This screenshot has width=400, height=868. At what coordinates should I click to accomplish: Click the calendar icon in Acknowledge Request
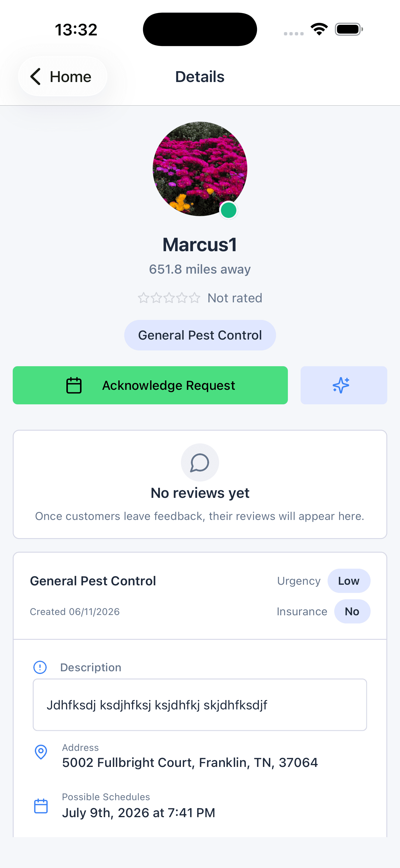point(74,385)
